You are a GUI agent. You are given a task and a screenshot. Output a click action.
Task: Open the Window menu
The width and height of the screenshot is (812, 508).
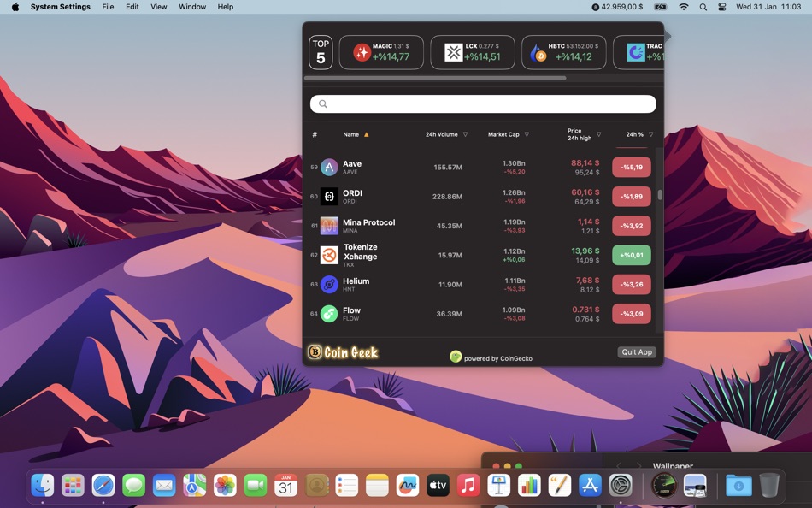tap(191, 7)
